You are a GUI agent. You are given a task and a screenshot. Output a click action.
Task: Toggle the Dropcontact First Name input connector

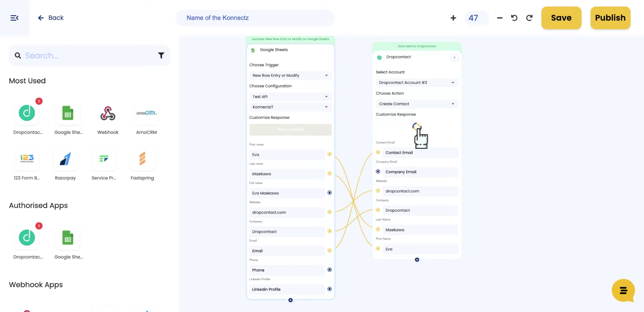(378, 249)
